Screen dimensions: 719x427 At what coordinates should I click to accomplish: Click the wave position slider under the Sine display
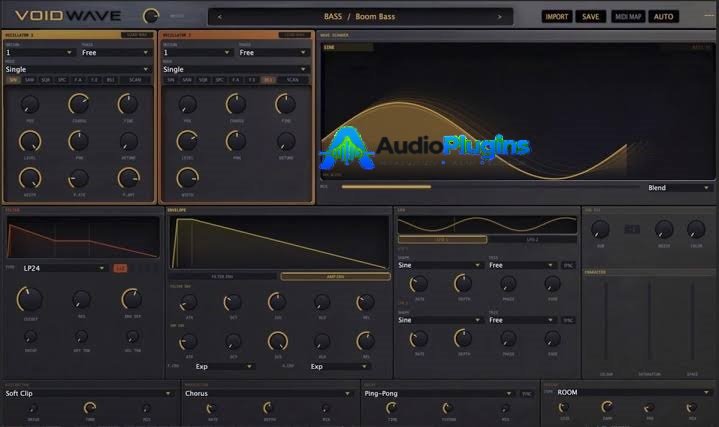[x=490, y=187]
